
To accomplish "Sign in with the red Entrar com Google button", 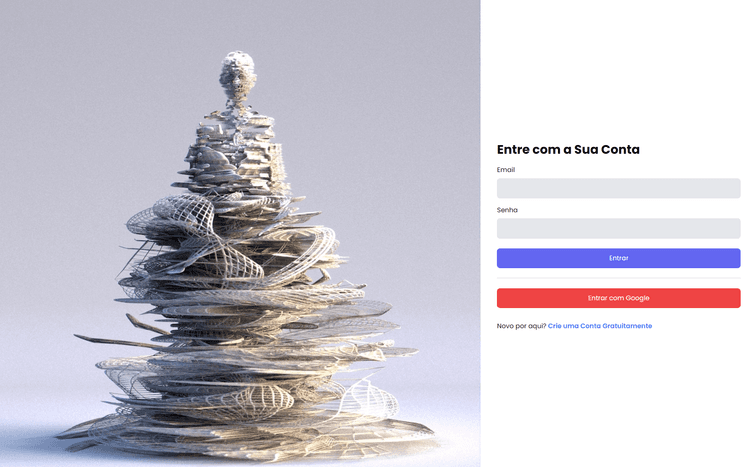I will 618,298.
